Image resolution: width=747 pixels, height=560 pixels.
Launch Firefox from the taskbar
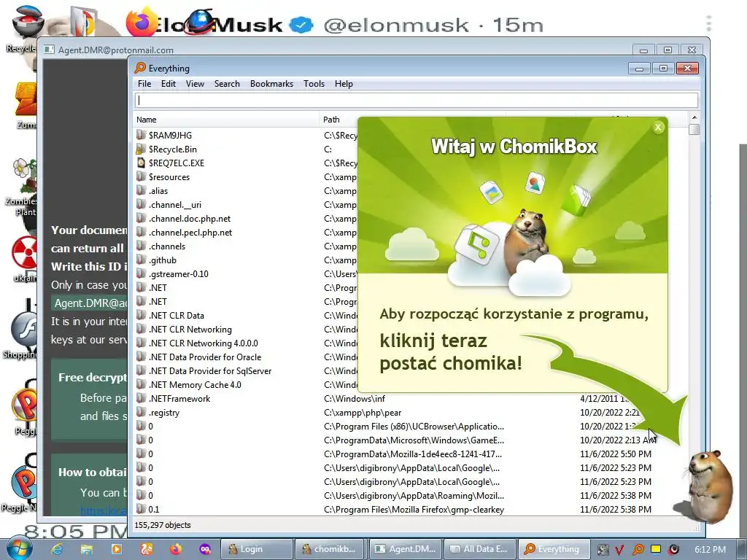175,549
